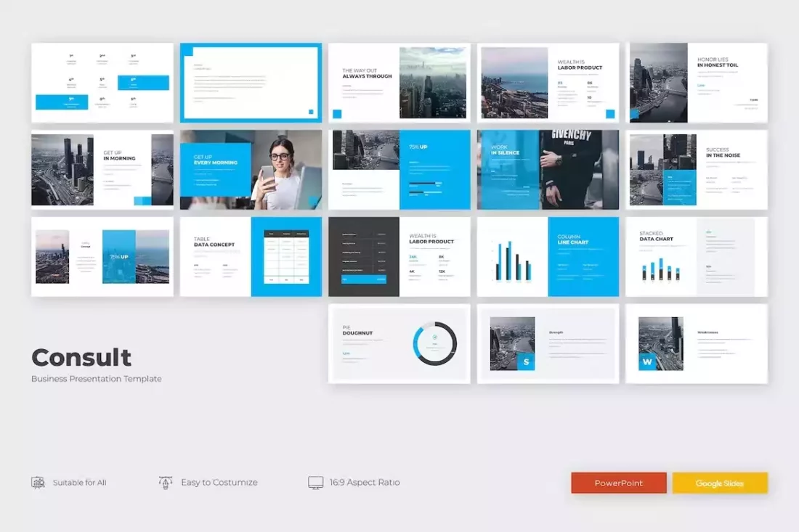The height and width of the screenshot is (532, 799).
Task: Open the 'Pie Doughnut' chart slide
Action: tap(399, 343)
